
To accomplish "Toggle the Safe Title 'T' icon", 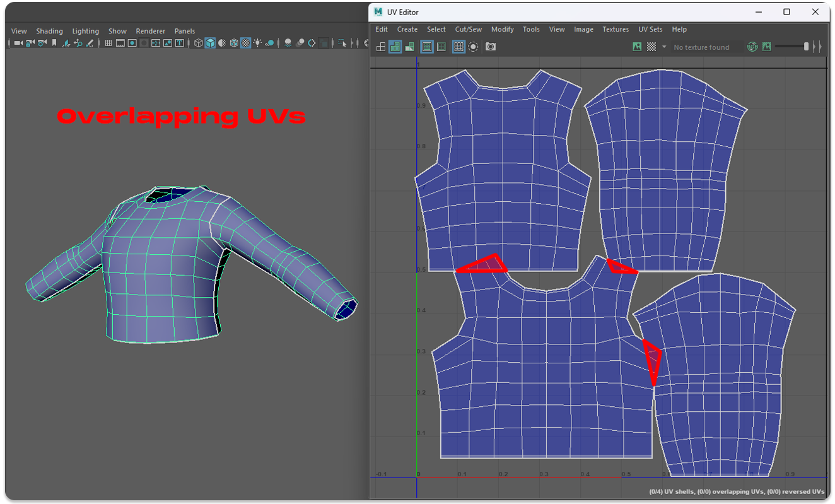I will pos(180,43).
